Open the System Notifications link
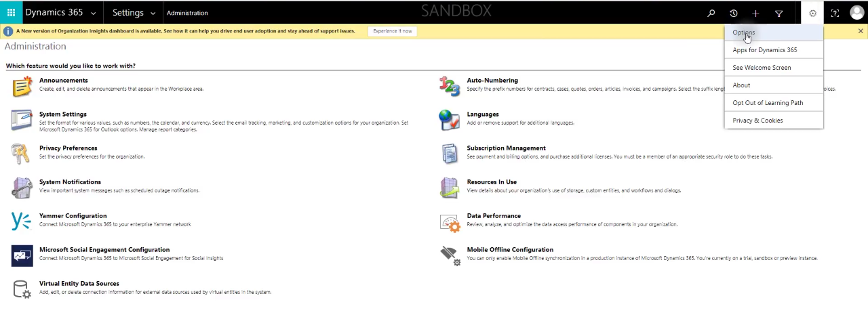Screen dimensions: 868x317 [x=71, y=182]
